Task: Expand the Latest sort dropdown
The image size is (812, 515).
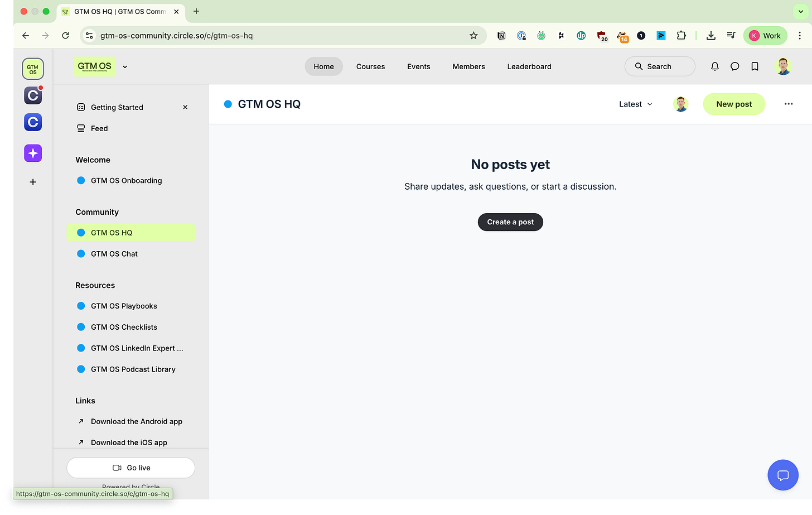Action: pos(635,104)
